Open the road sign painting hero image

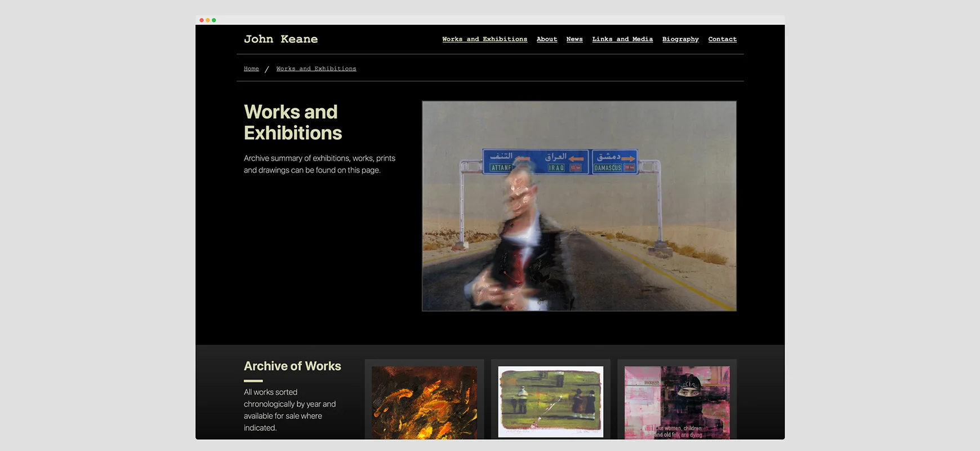click(x=579, y=206)
